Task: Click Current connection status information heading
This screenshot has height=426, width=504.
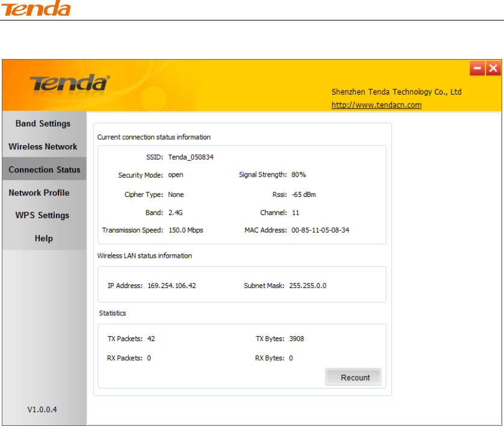Action: (154, 137)
